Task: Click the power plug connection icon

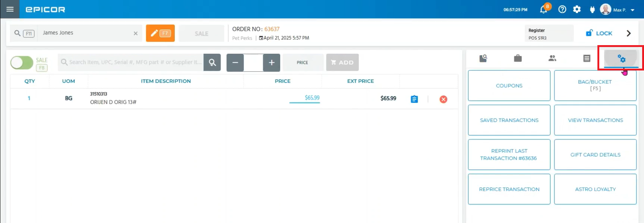Action: tap(592, 10)
